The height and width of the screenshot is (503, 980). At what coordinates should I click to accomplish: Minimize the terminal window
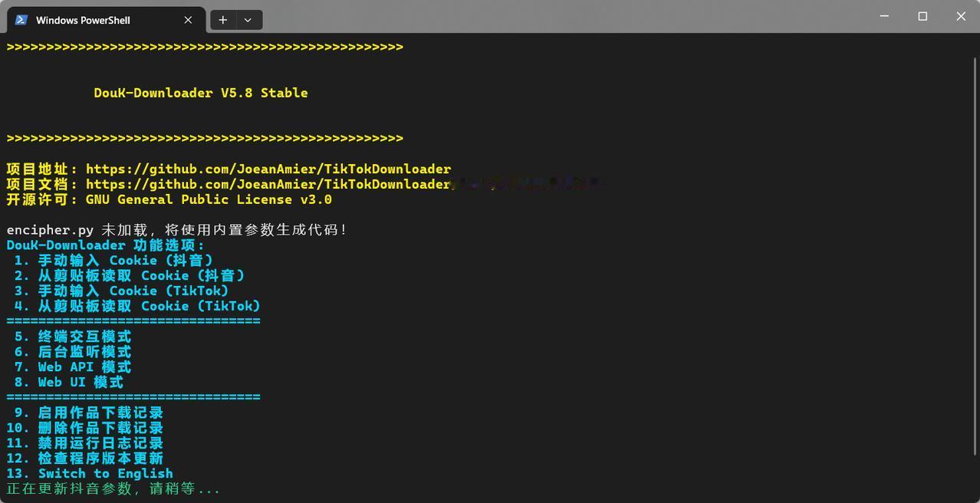coord(884,16)
